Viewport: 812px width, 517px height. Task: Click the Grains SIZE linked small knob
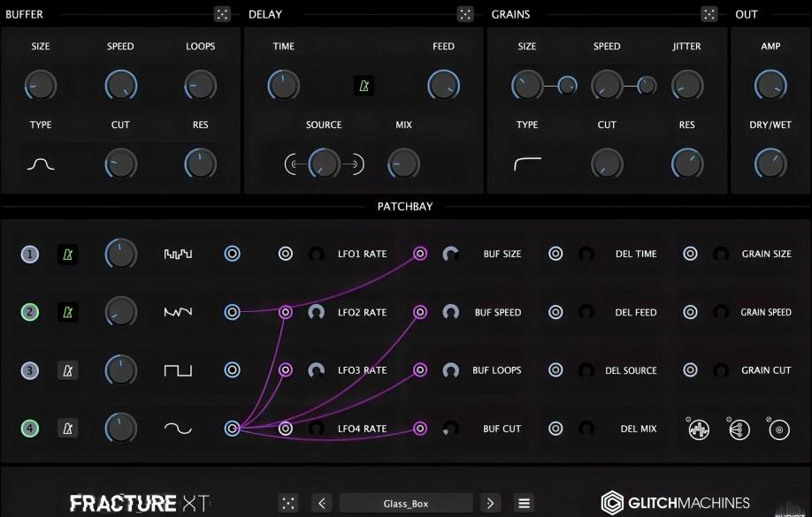567,86
